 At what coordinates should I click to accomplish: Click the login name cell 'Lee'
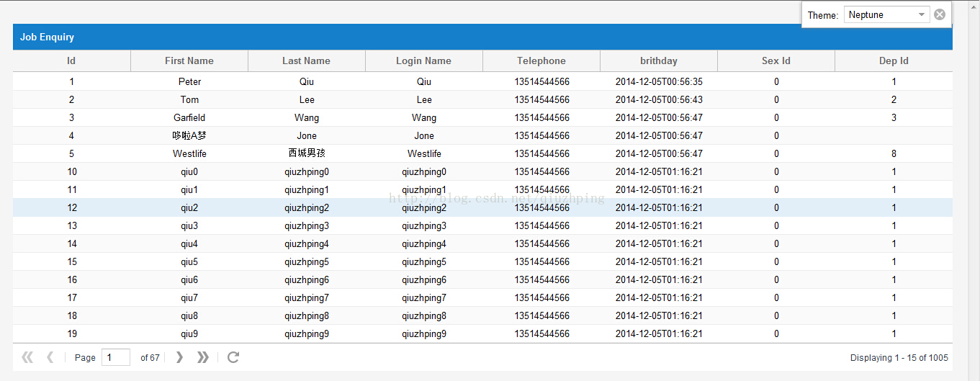click(x=424, y=99)
